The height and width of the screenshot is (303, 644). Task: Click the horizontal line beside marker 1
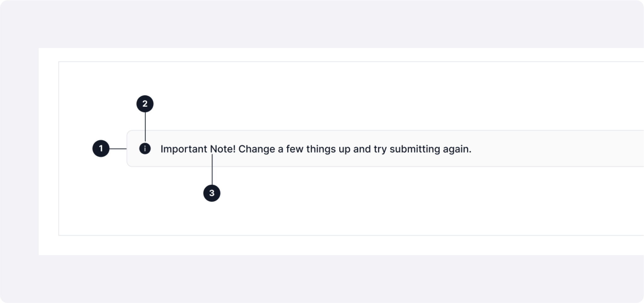pyautogui.click(x=118, y=149)
